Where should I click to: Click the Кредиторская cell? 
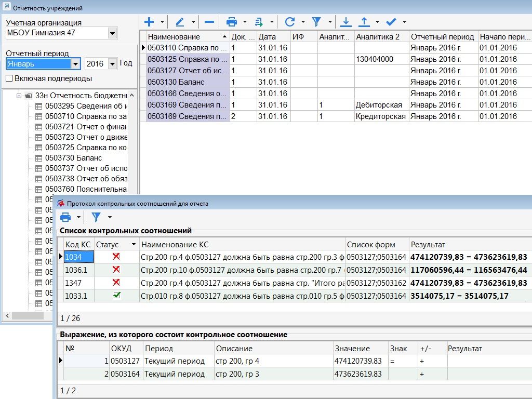point(381,116)
